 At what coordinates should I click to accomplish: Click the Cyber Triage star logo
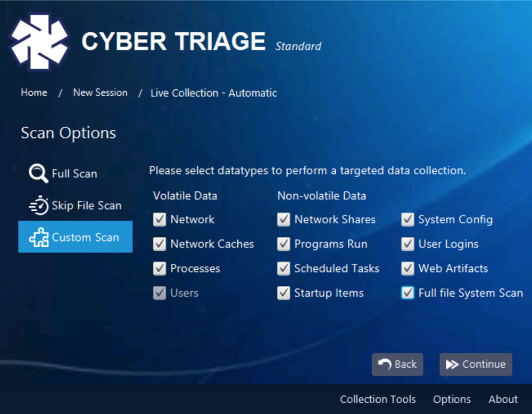point(39,42)
